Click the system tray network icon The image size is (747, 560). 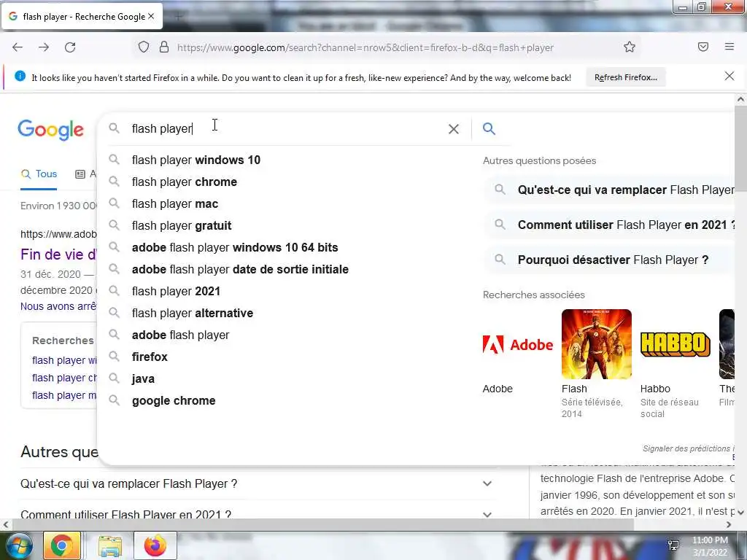click(673, 545)
